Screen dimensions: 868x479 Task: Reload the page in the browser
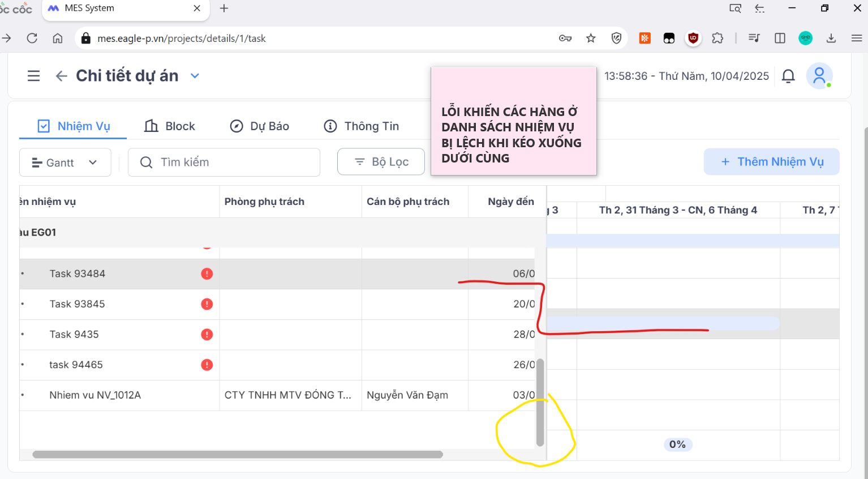click(x=32, y=39)
